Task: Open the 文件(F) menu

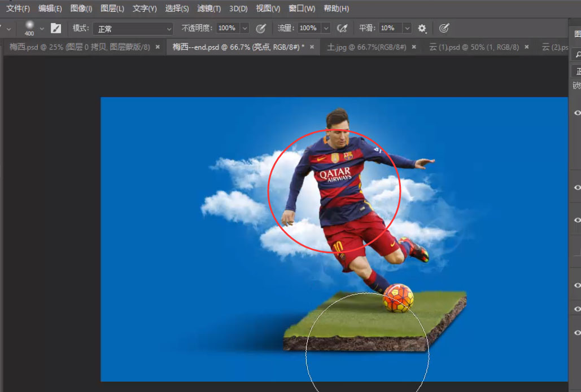Action: tap(18, 8)
